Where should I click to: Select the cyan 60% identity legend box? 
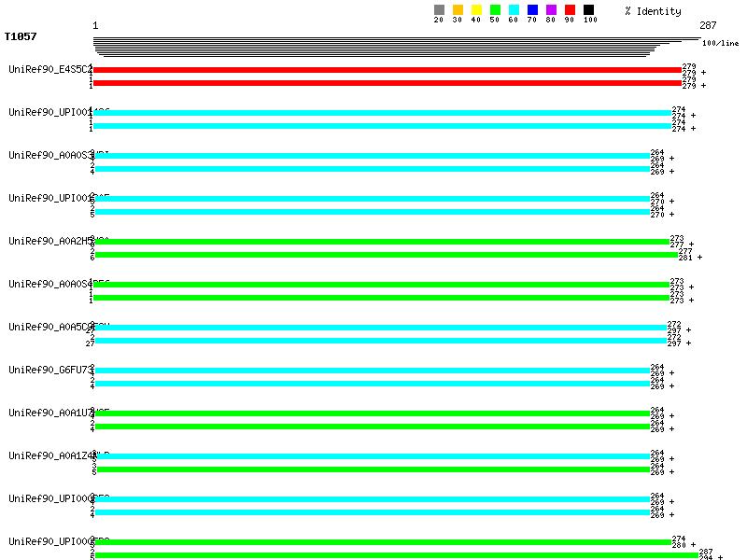pos(514,9)
